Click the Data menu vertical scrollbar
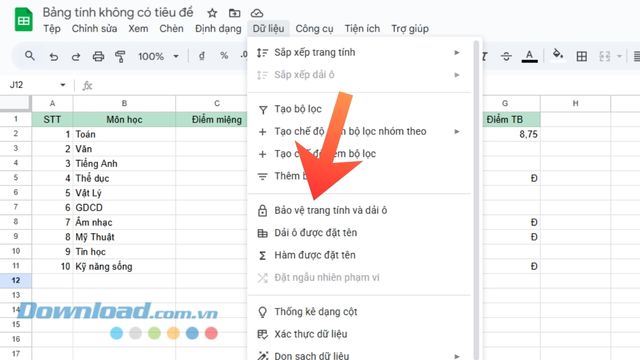Image resolution: width=640 pixels, height=360 pixels. click(476, 200)
